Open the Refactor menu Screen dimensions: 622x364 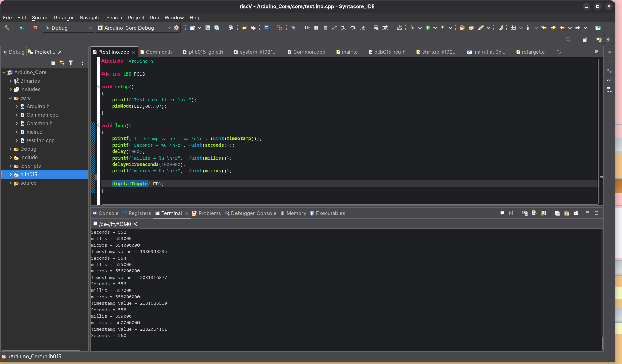tap(64, 18)
